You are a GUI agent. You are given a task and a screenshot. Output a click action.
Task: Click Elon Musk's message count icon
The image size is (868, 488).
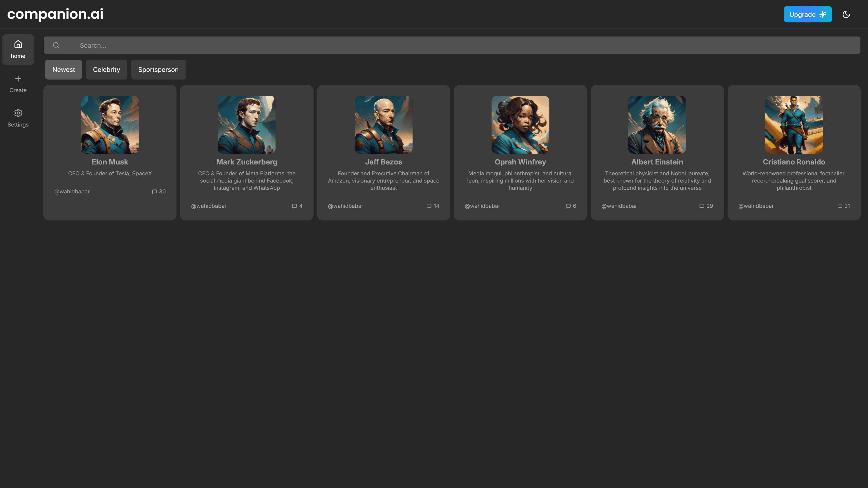(155, 192)
